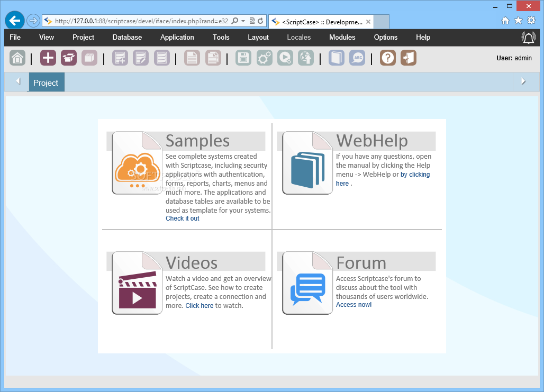Screen dimensions: 544x392
Task: Click the Save floppy disk icon
Action: (x=243, y=58)
